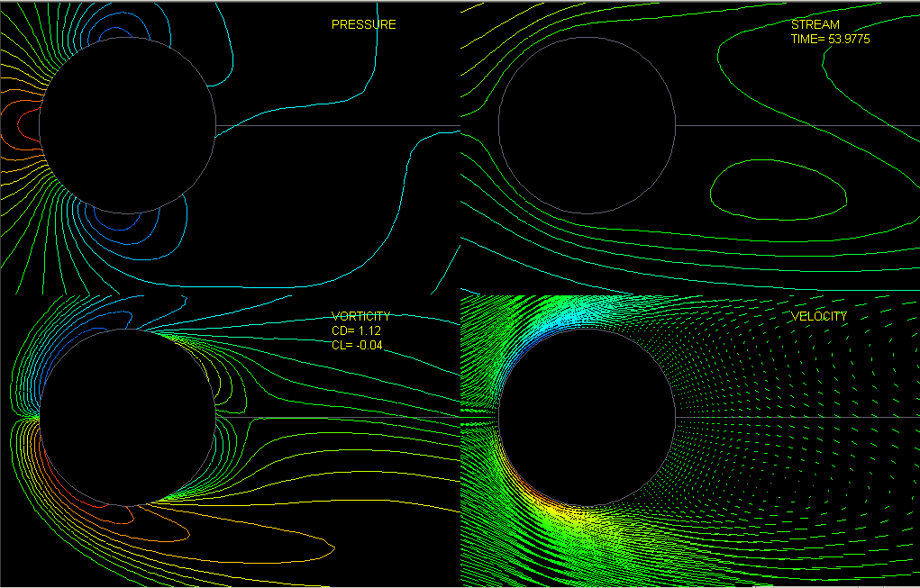
Task: Click the cylinder in the velocity plot
Action: [x=587, y=418]
